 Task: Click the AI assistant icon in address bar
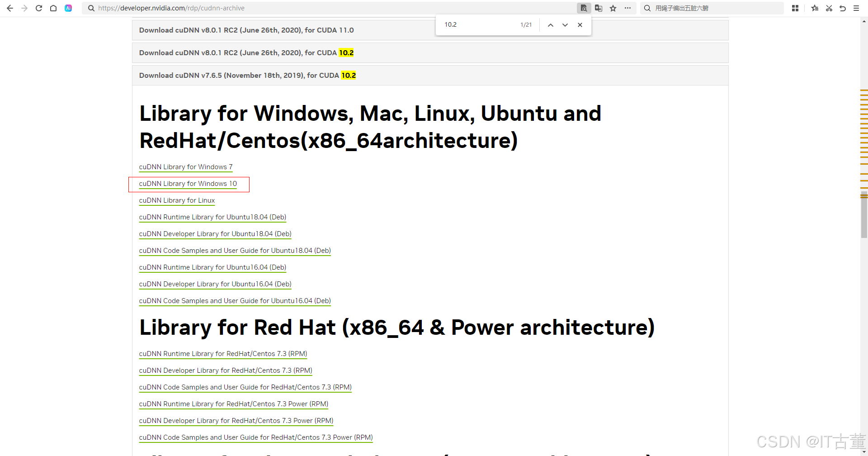[68, 8]
